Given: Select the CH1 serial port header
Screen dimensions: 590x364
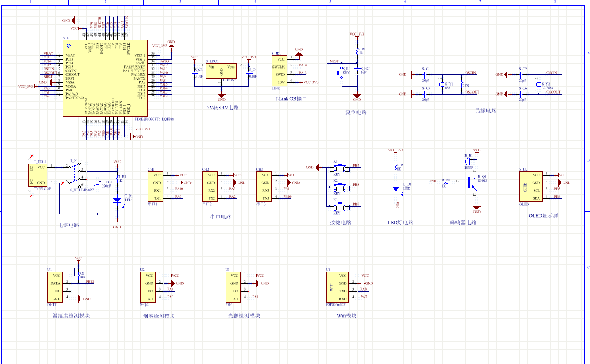Looking at the screenshot, I should [x=156, y=186].
